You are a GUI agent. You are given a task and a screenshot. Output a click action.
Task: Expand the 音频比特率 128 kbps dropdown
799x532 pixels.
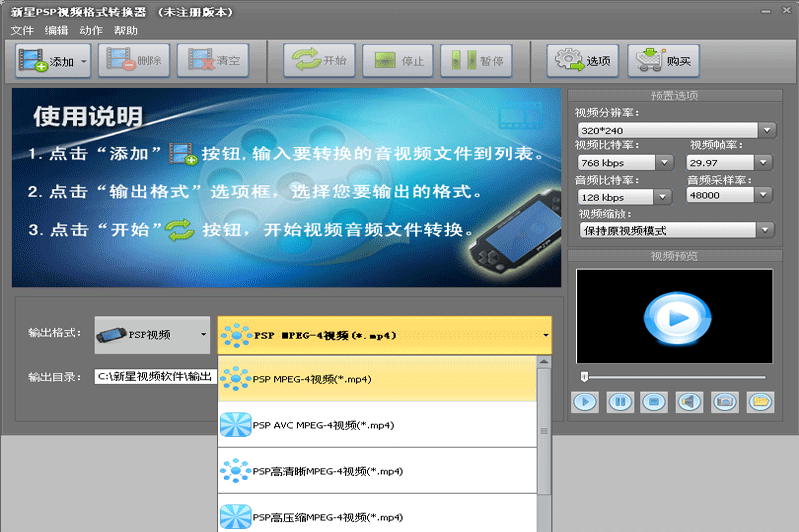662,197
